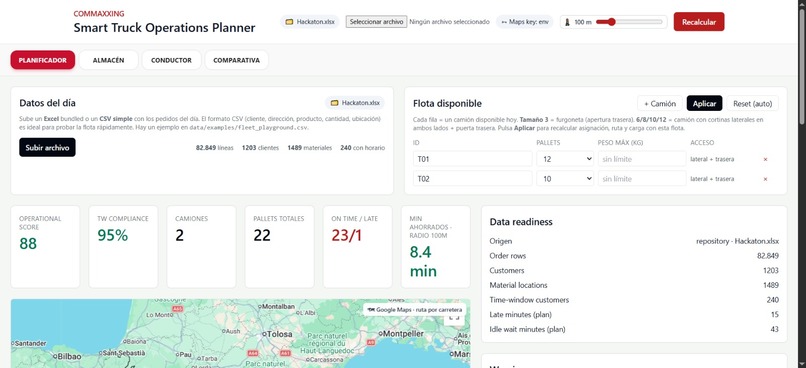This screenshot has width=806, height=368.
Task: Click the truck icon in the Google Maps label
Action: [371, 310]
